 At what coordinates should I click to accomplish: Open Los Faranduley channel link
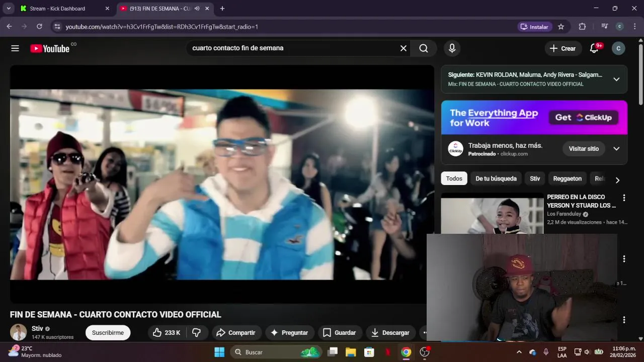[564, 214]
